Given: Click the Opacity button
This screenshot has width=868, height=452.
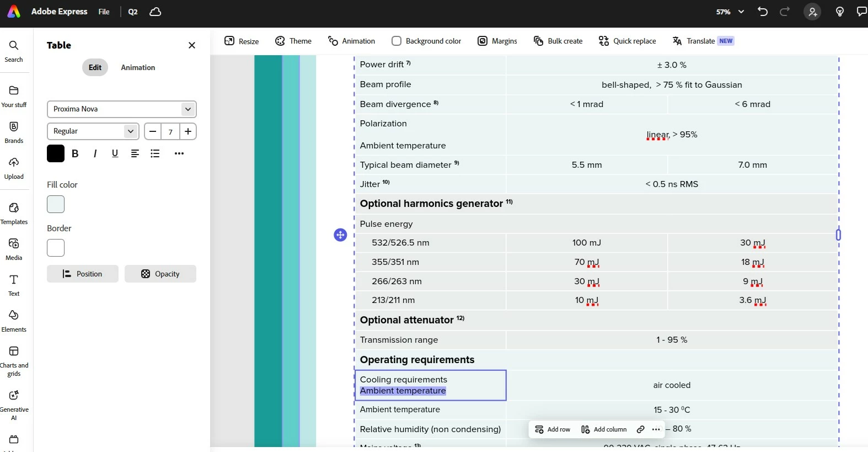Looking at the screenshot, I should (x=160, y=274).
